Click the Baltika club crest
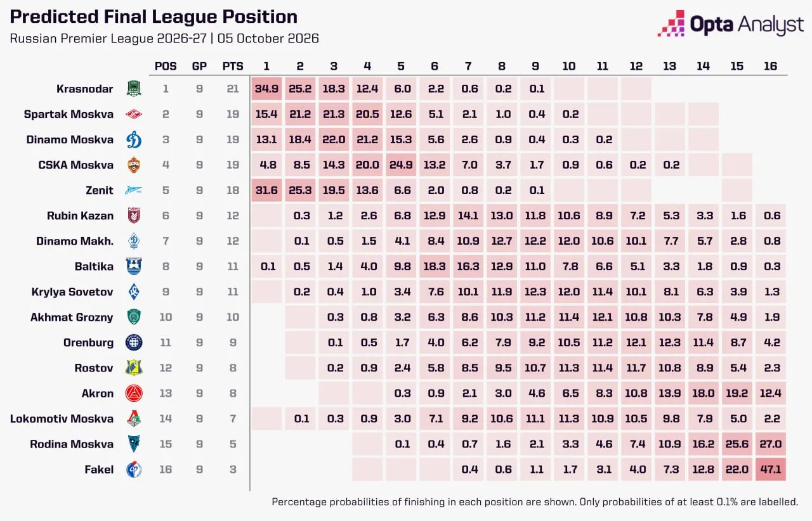Viewport: 812px width, 521px height. 134,266
